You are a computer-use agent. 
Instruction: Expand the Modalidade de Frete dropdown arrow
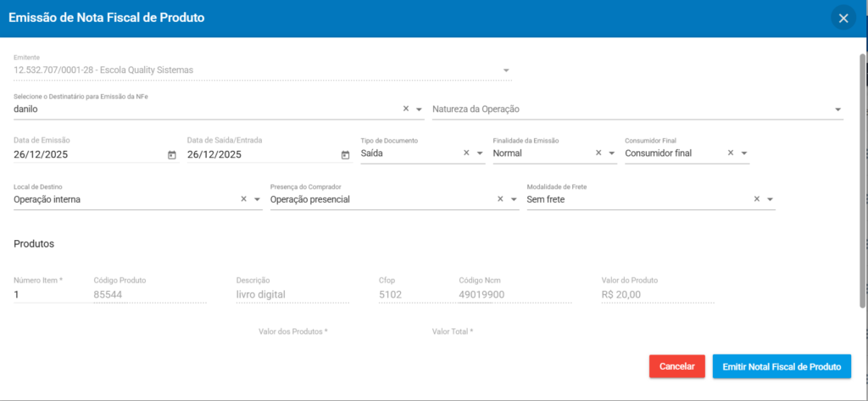(x=771, y=199)
